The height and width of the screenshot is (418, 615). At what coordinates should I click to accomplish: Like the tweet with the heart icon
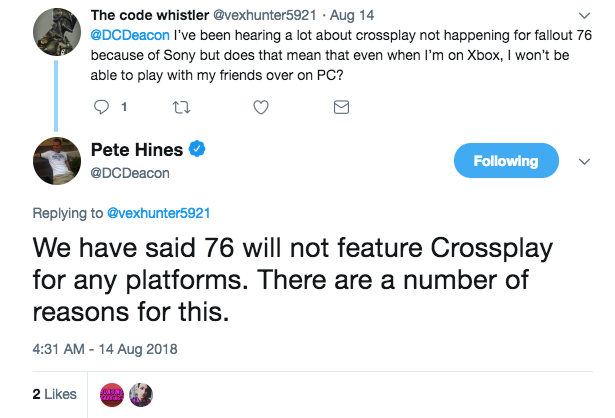pyautogui.click(x=260, y=106)
